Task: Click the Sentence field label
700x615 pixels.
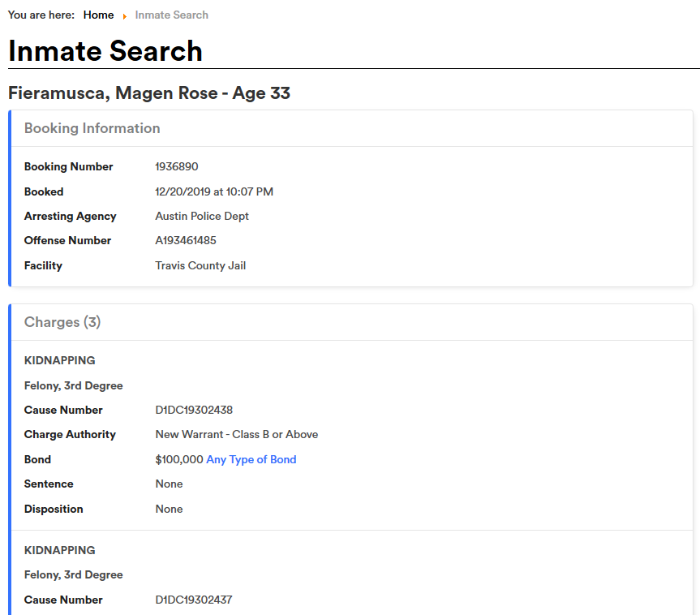Action: [49, 484]
